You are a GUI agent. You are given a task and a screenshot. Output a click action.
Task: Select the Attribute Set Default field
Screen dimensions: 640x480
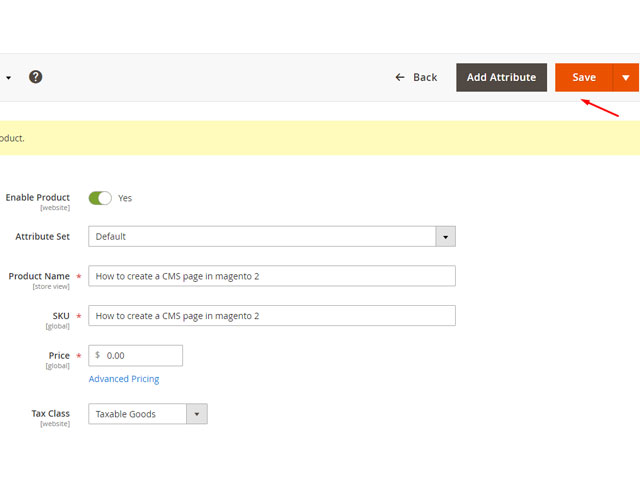pos(272,236)
